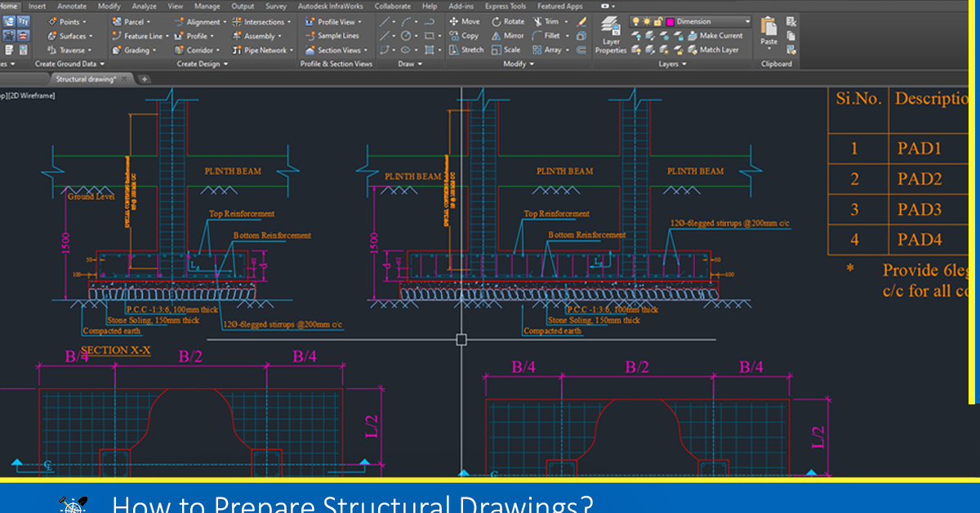Click the Match Layer button
This screenshot has width=980, height=513.
713,50
